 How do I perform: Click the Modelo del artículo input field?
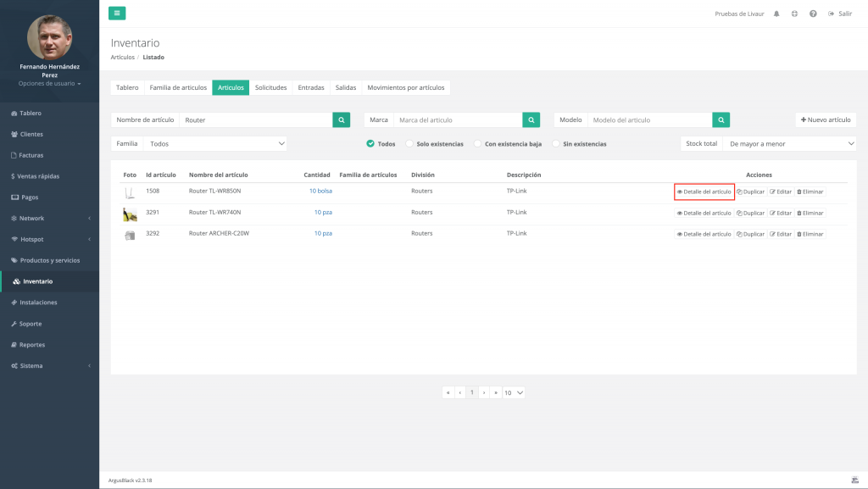[650, 120]
